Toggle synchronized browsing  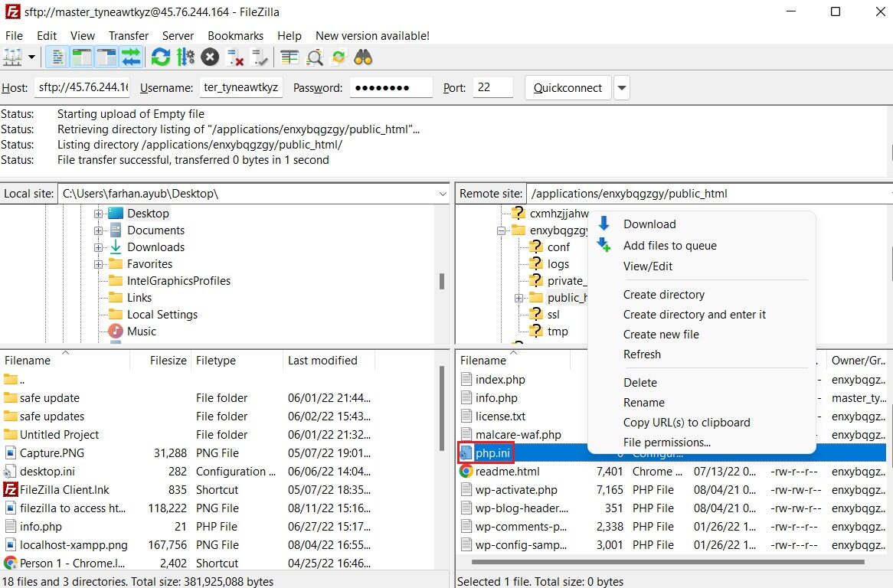click(x=339, y=57)
